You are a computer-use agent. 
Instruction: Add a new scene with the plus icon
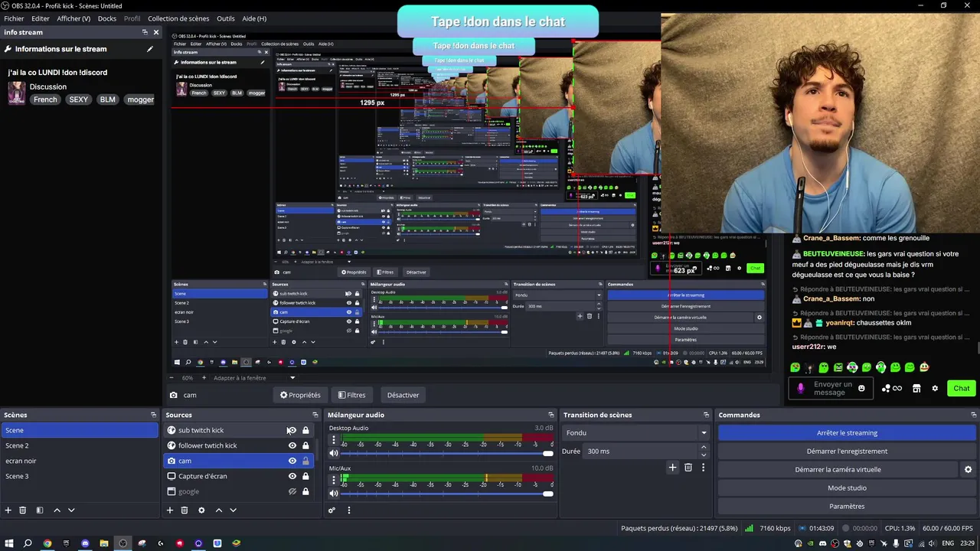(x=8, y=510)
